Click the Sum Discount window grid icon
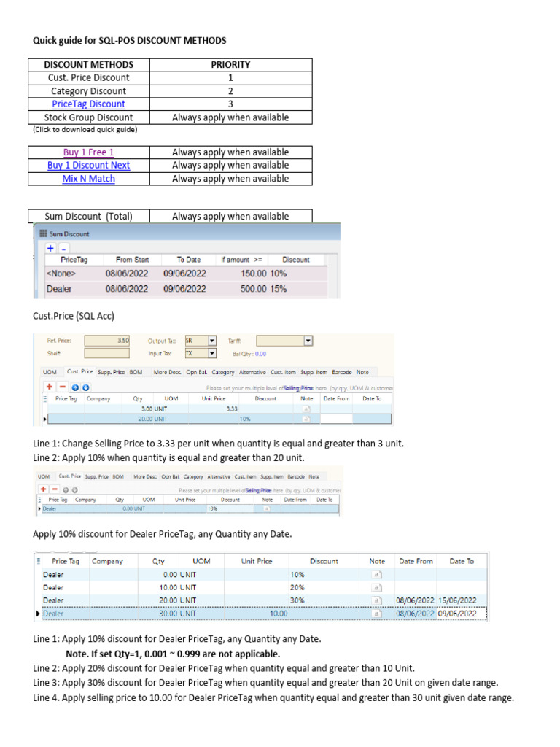The width and height of the screenshot is (560, 747). (43, 233)
